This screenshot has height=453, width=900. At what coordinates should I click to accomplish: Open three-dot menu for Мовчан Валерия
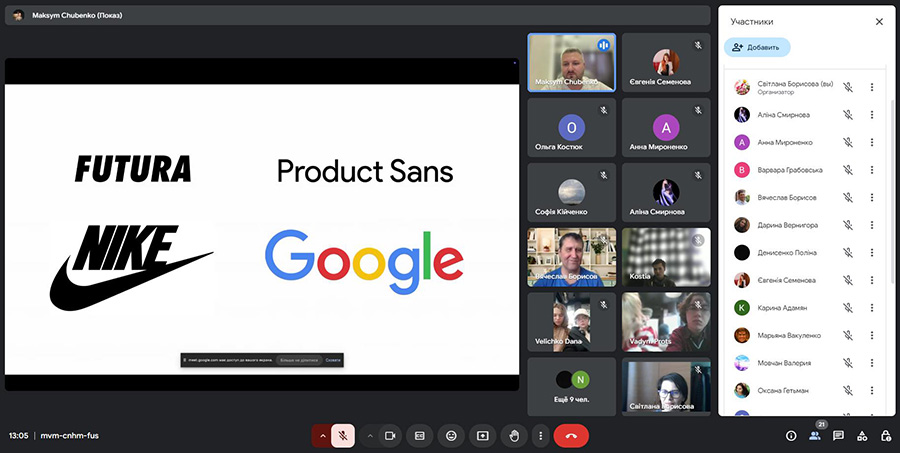pyautogui.click(x=871, y=363)
